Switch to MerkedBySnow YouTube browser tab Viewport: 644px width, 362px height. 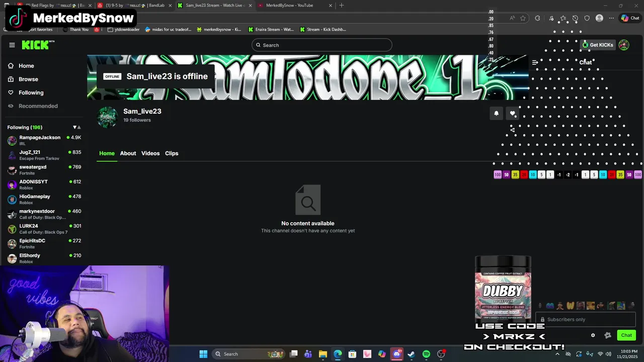coord(294,6)
